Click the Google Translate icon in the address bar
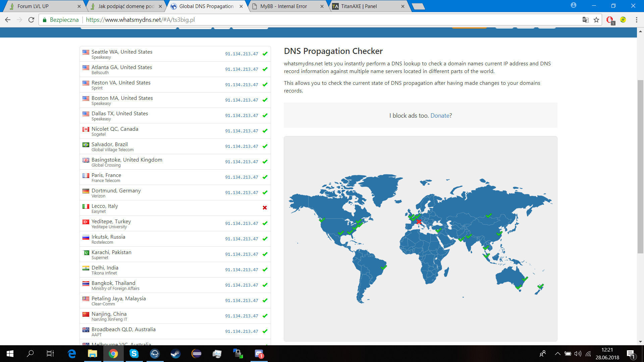The height and width of the screenshot is (362, 644). click(586, 20)
